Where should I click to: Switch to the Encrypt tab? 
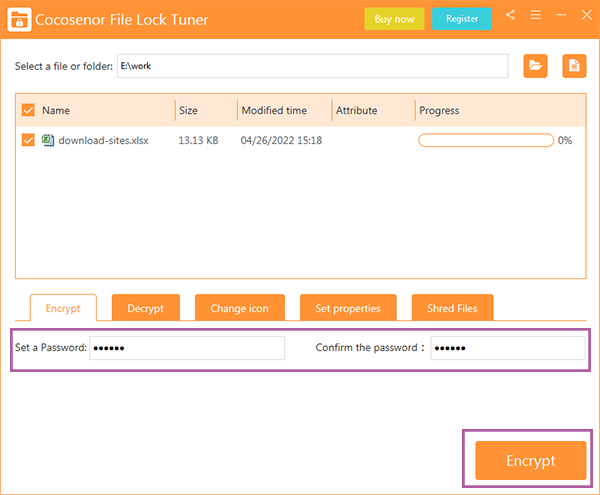tap(63, 308)
